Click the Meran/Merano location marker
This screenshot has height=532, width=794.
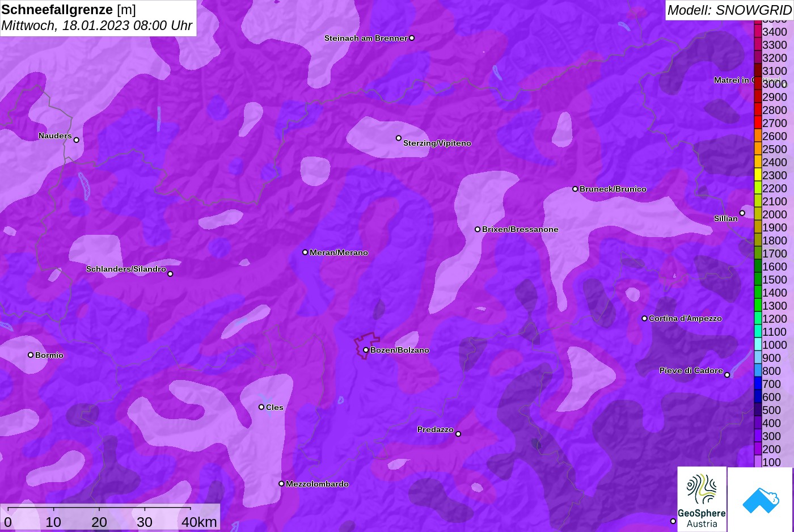[x=305, y=252]
